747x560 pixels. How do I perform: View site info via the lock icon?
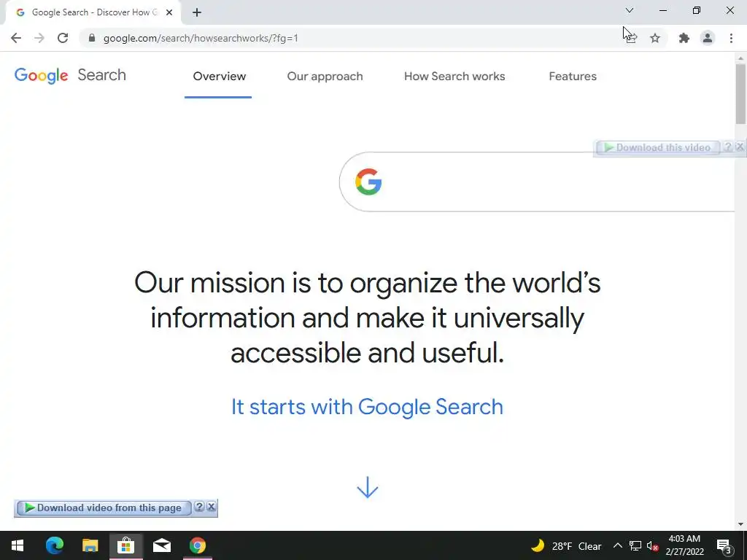tap(92, 38)
